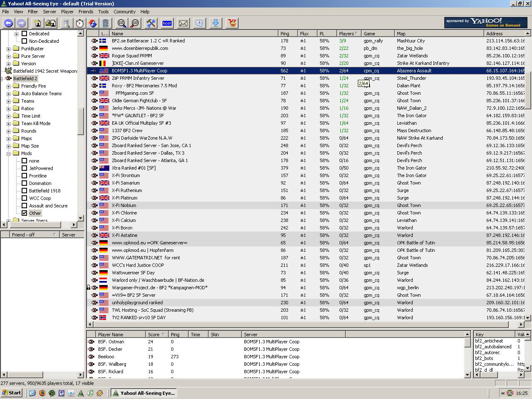Expand the Ratios filter folder
The image size is (532, 399).
[x=9, y=108]
